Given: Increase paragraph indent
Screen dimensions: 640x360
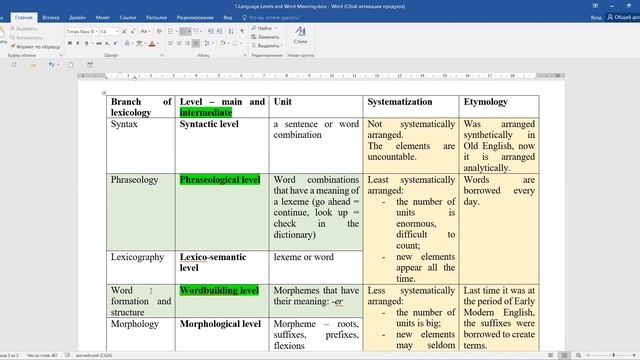Looking at the screenshot, I should click(220, 31).
